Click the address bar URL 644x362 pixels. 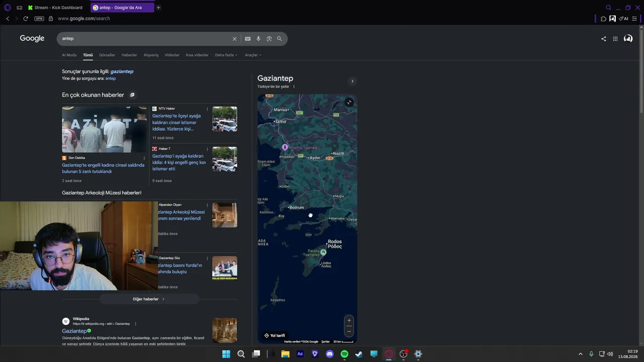(x=84, y=19)
